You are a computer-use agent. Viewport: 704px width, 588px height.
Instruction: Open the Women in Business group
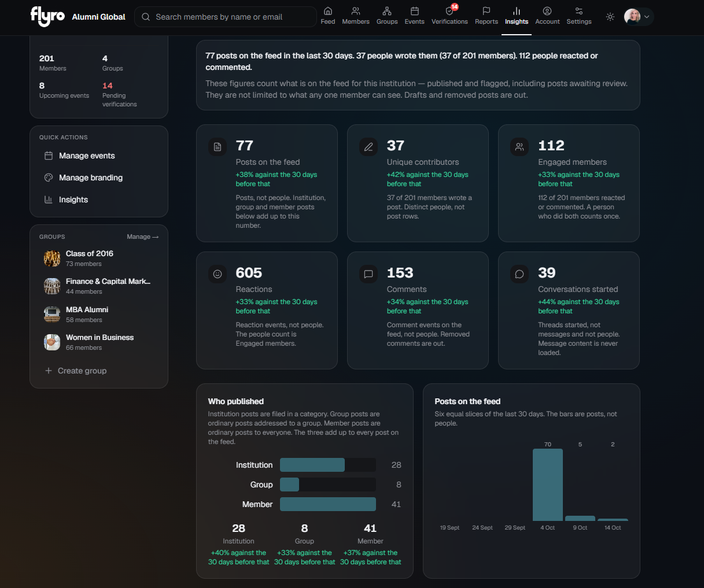point(99,342)
